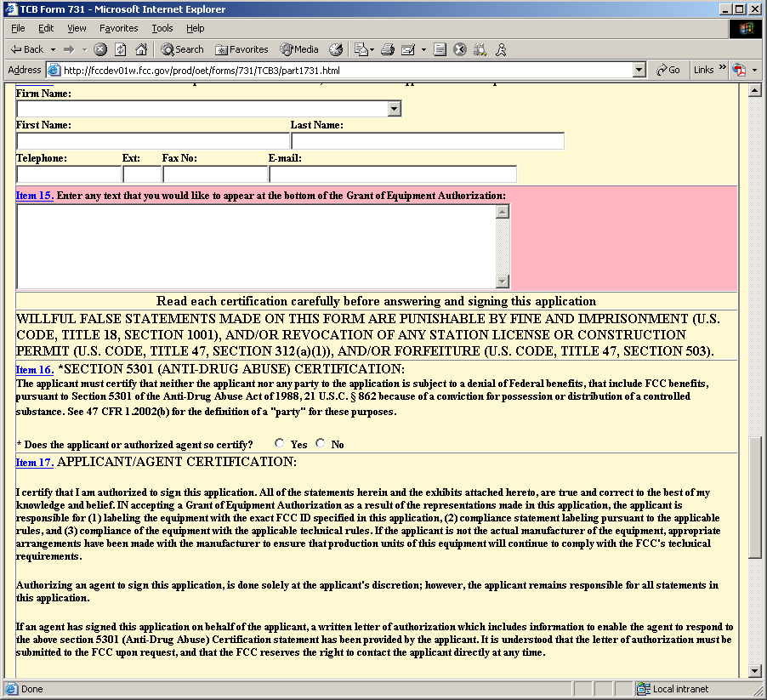Click the Ext input field
This screenshot has height=700, width=767.
(142, 174)
